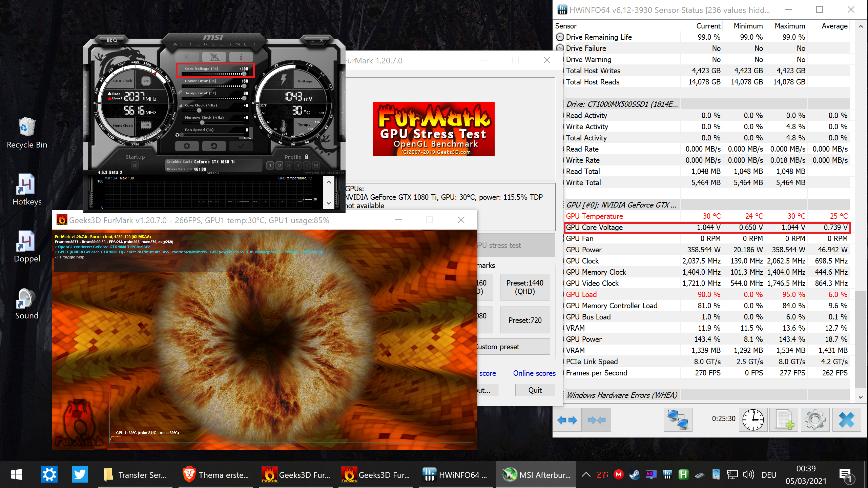Toggle Afterburner Startup Windows button
This screenshot has height=488, width=868.
pos(135,165)
